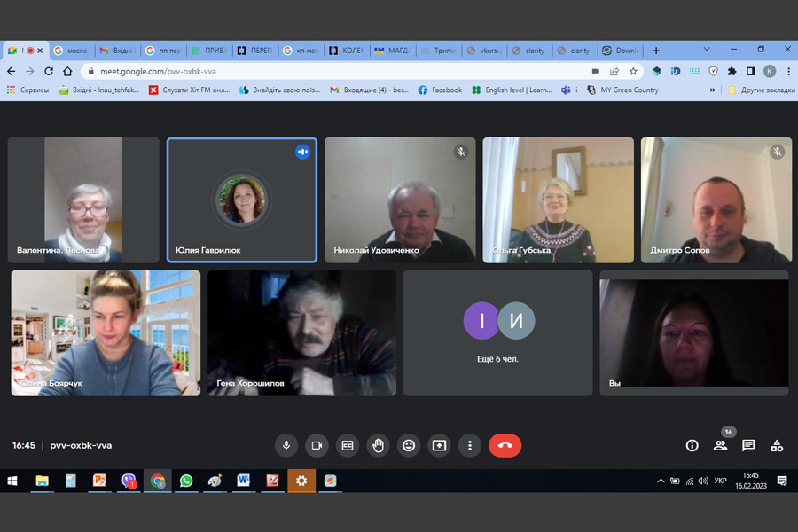The height and width of the screenshot is (532, 798).
Task: Show the participants list
Action: point(720,446)
